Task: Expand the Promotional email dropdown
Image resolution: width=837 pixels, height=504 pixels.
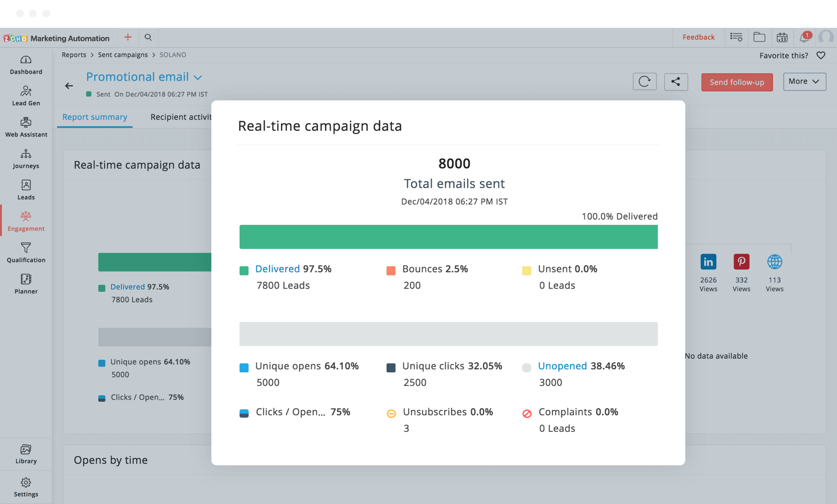Action: click(198, 77)
